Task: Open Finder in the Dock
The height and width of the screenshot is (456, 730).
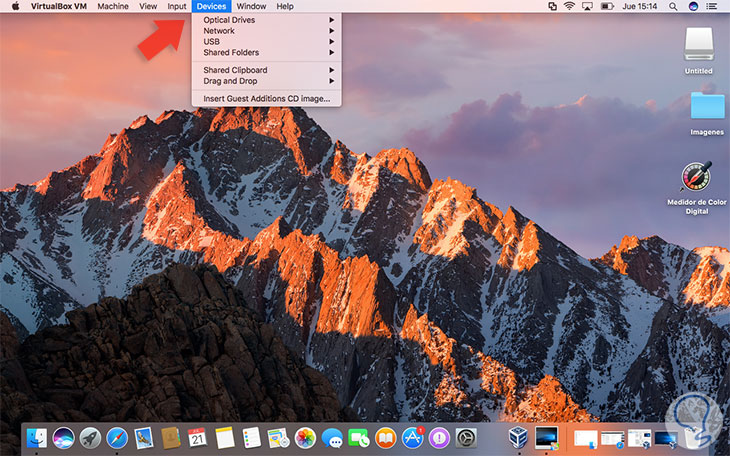Action: click(37, 438)
